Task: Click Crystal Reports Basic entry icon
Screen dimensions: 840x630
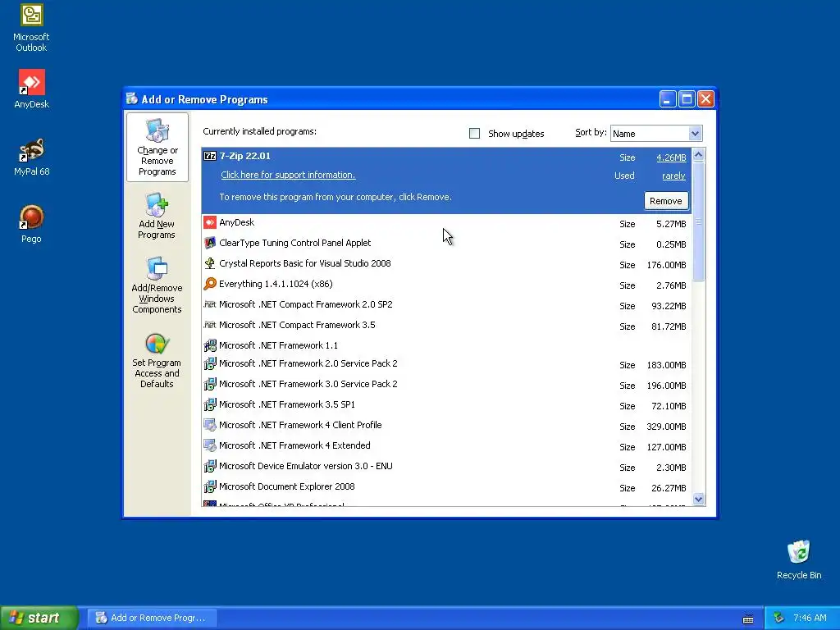Action: [x=210, y=263]
